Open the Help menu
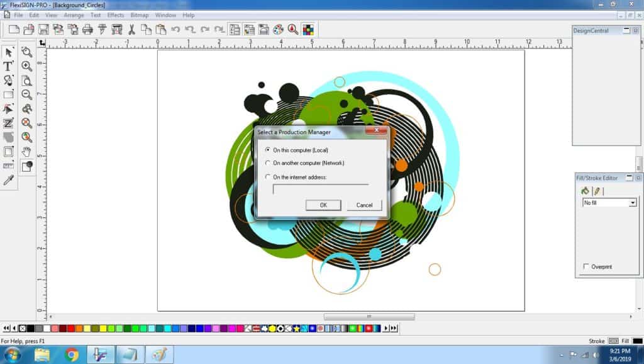 189,15
